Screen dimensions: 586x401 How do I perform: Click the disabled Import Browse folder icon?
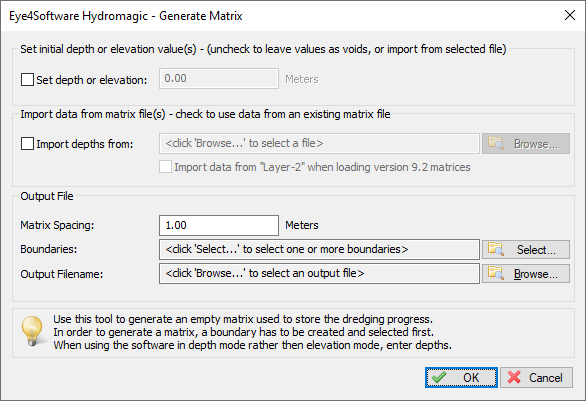tap(496, 144)
